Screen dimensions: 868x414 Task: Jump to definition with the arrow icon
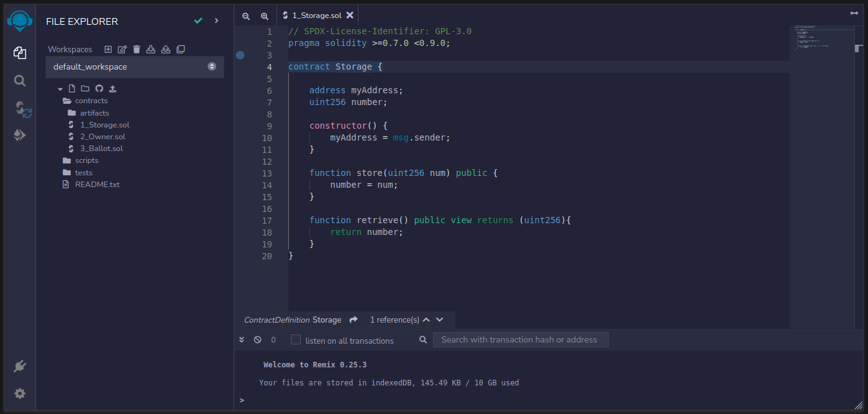point(354,320)
